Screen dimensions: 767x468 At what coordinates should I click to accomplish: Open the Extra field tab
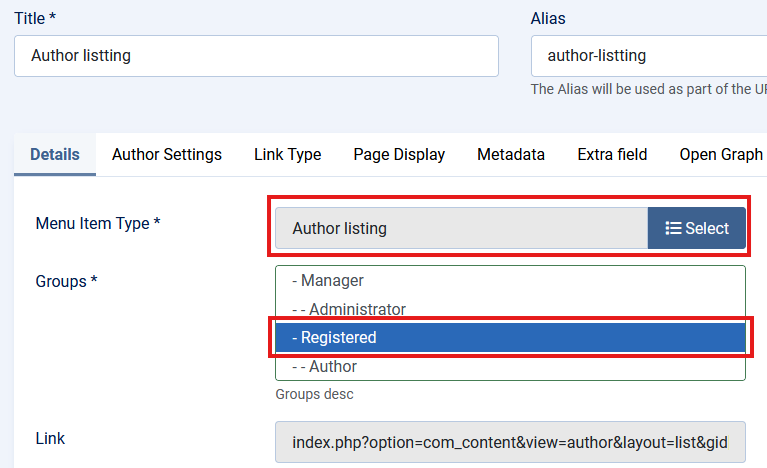coord(612,155)
